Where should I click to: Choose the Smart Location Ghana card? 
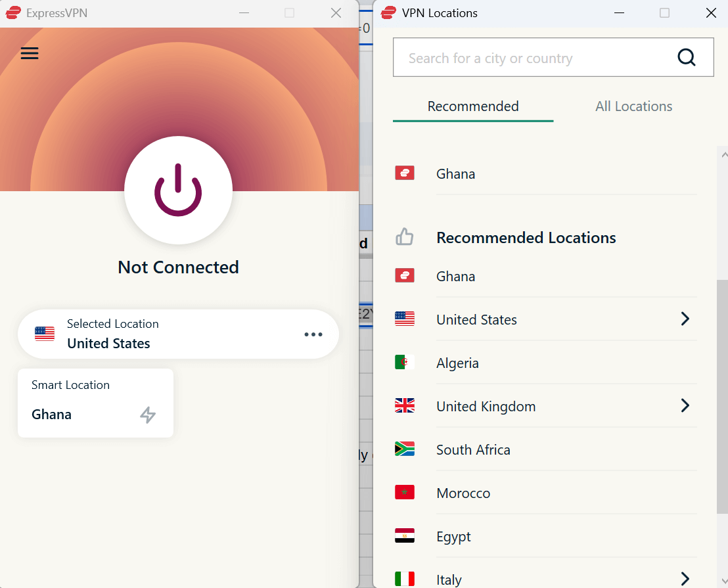point(96,403)
